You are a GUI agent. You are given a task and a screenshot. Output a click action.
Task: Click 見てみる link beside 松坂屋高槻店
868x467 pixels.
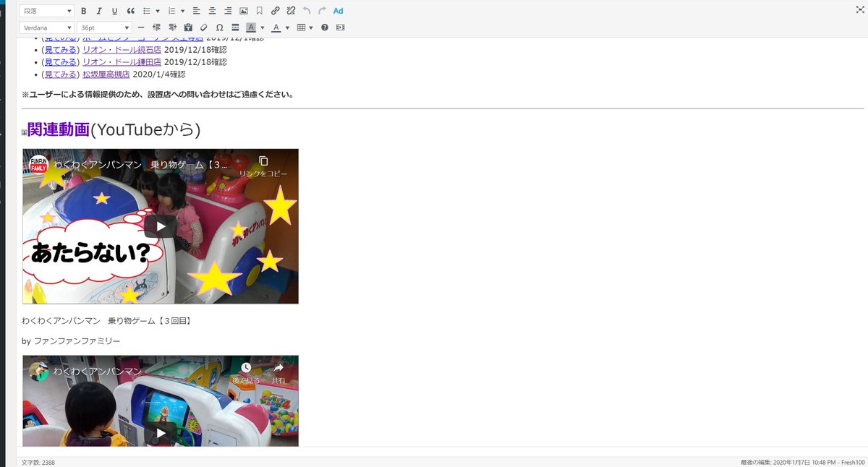coord(61,74)
